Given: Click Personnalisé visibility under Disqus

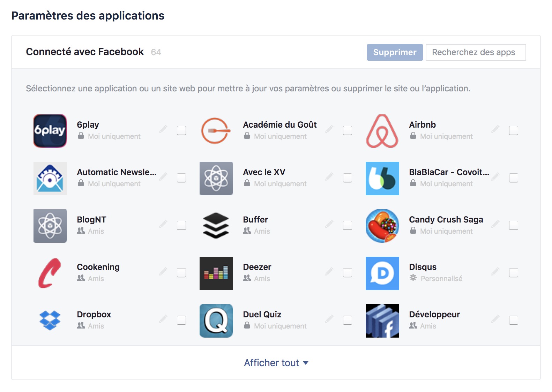Looking at the screenshot, I should tap(441, 279).
